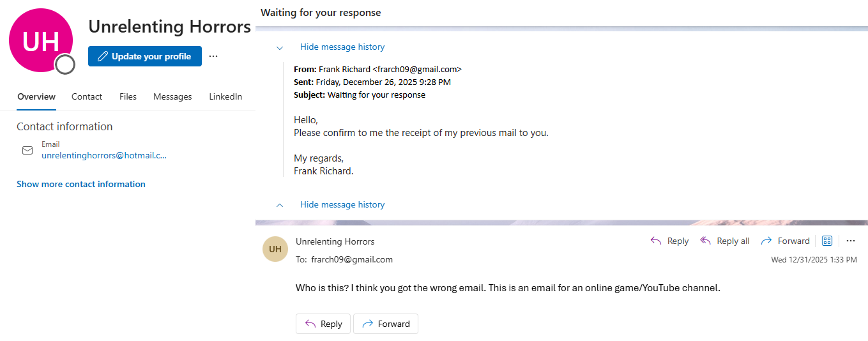Click the Forward arrow icon in message header
The image size is (868, 341).
[x=765, y=241]
